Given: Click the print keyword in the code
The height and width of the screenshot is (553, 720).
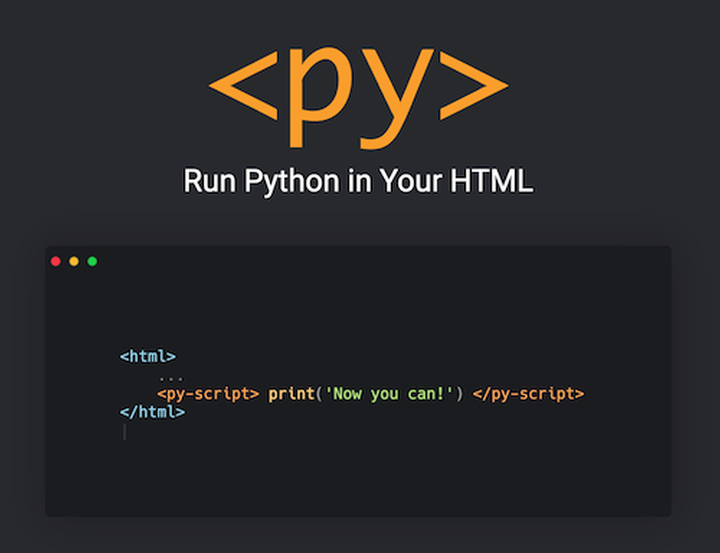Looking at the screenshot, I should (292, 394).
